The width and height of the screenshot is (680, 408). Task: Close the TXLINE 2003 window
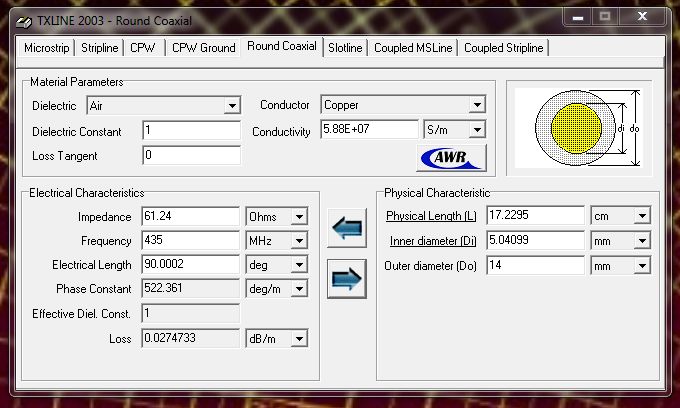642,16
